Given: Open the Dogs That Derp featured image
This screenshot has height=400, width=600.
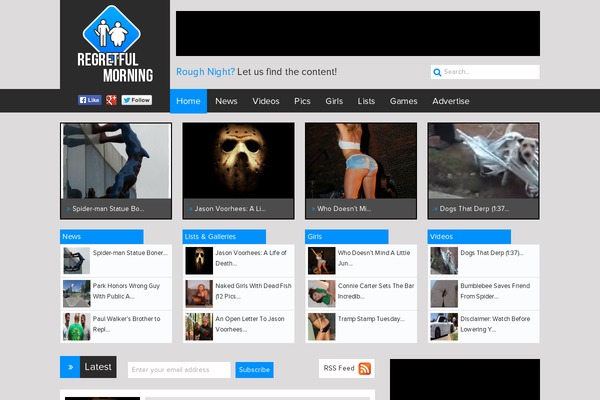Looking at the screenshot, I should (483, 161).
